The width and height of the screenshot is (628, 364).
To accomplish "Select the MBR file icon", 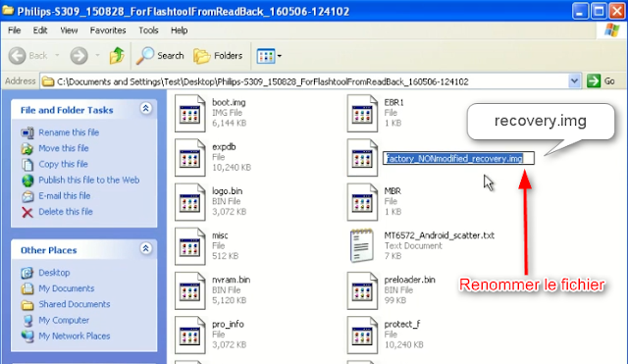I will [x=362, y=202].
